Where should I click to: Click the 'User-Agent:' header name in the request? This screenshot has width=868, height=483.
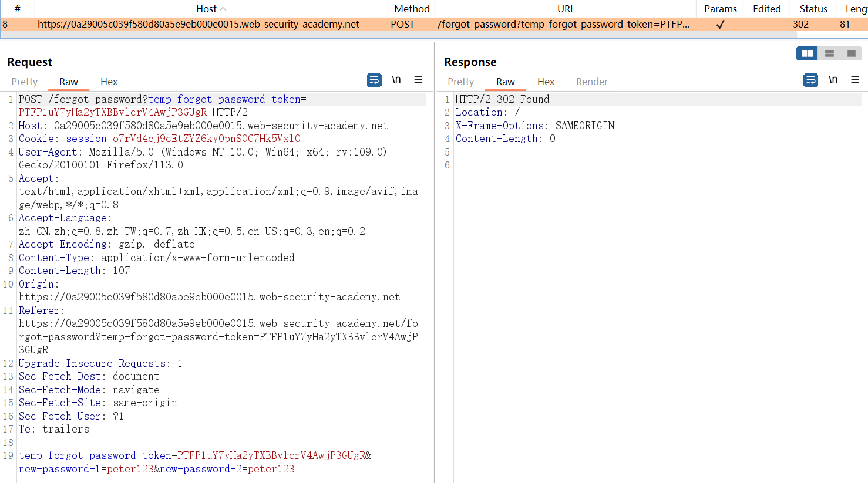pos(51,152)
